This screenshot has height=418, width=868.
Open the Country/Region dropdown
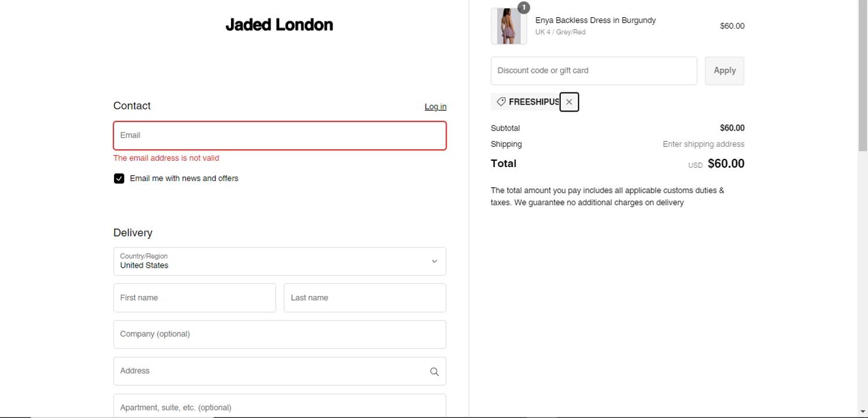click(x=279, y=261)
